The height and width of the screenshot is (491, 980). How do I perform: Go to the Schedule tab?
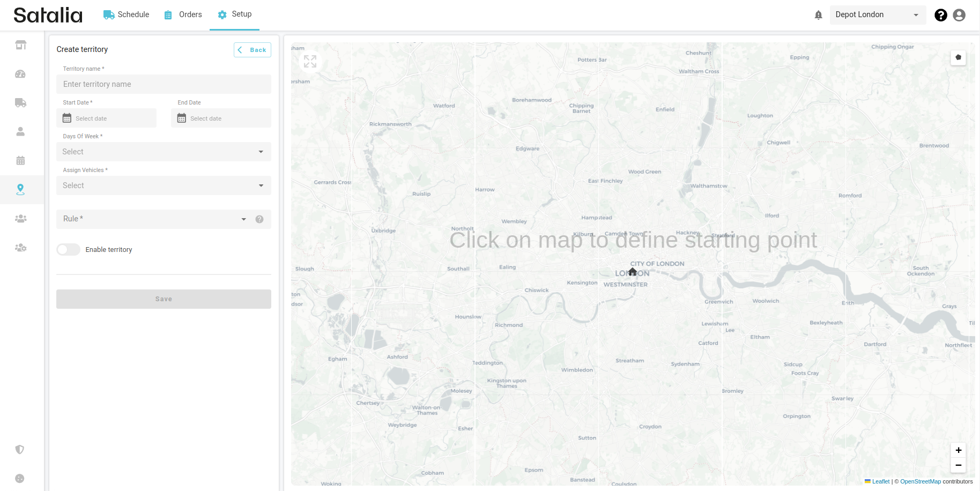127,14
